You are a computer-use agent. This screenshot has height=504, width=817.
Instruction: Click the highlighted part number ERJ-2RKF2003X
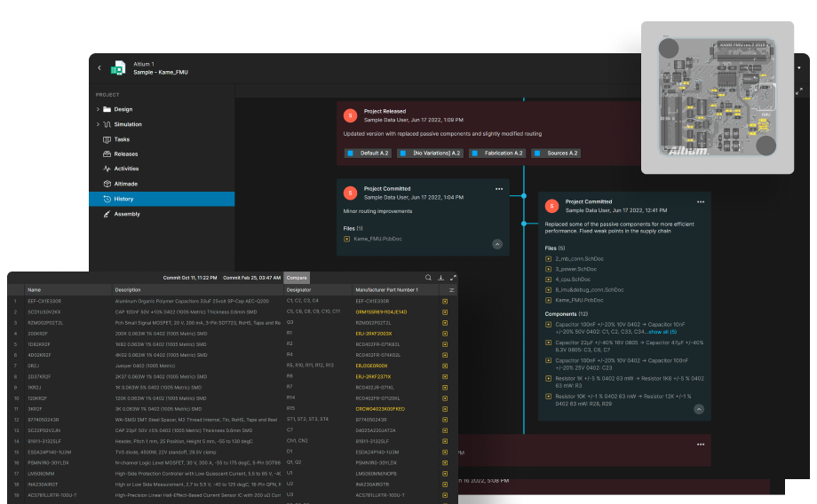(x=374, y=334)
